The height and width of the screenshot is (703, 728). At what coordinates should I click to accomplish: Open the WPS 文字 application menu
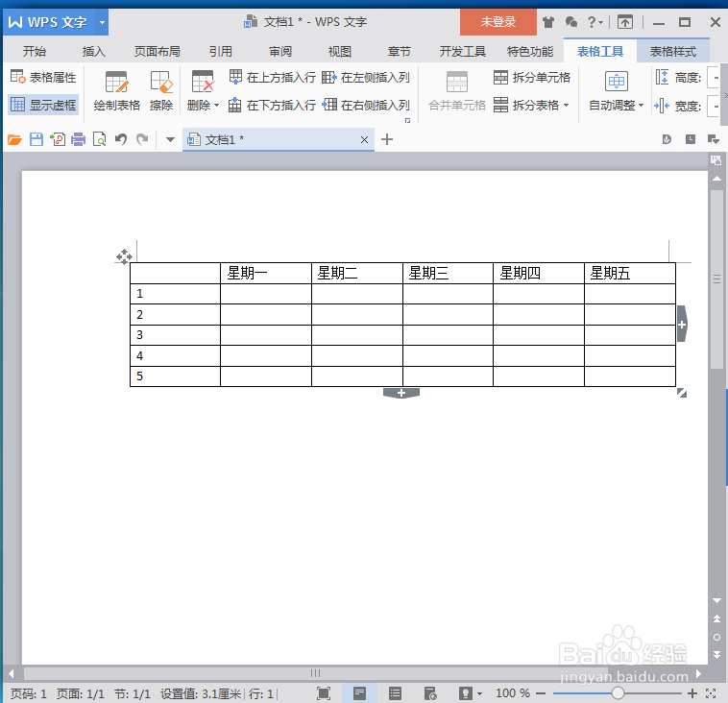(49, 22)
